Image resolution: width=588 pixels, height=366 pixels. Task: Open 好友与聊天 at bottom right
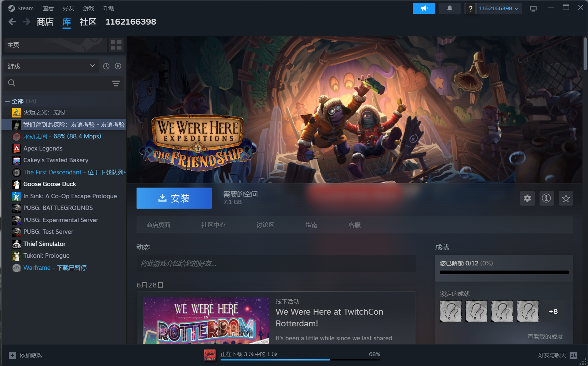coord(552,355)
